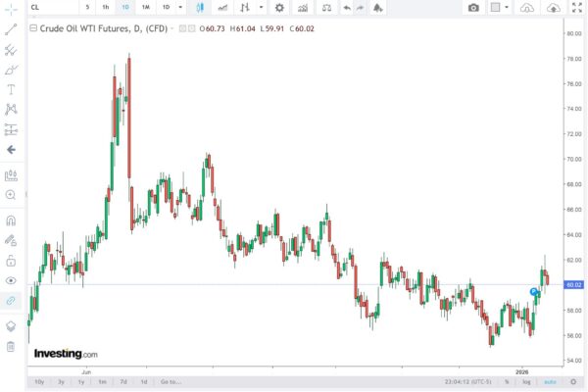Viewport: 588px width, 392px height.
Task: Click the 1D interval before the dropdown arrow
Action: [166, 7]
